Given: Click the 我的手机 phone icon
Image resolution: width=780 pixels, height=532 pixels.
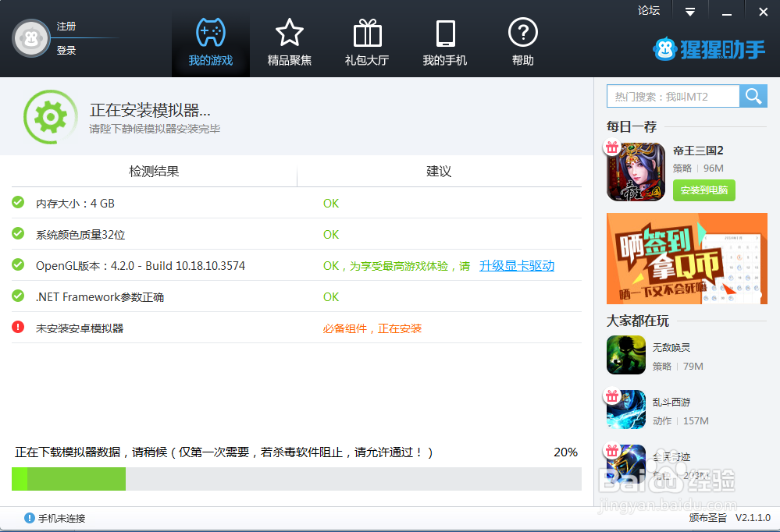Looking at the screenshot, I should (x=444, y=34).
